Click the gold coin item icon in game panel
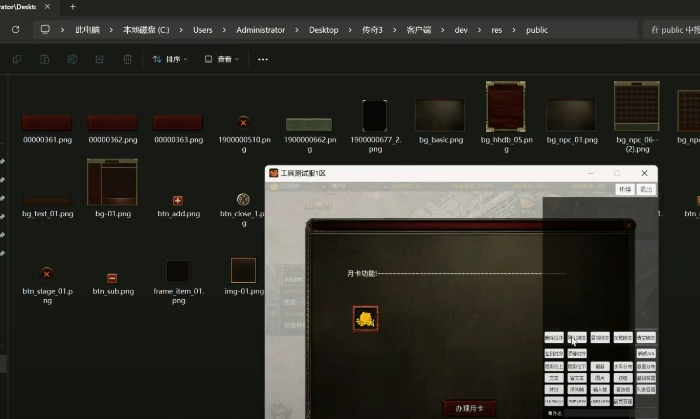The height and width of the screenshot is (419, 700). pyautogui.click(x=365, y=318)
